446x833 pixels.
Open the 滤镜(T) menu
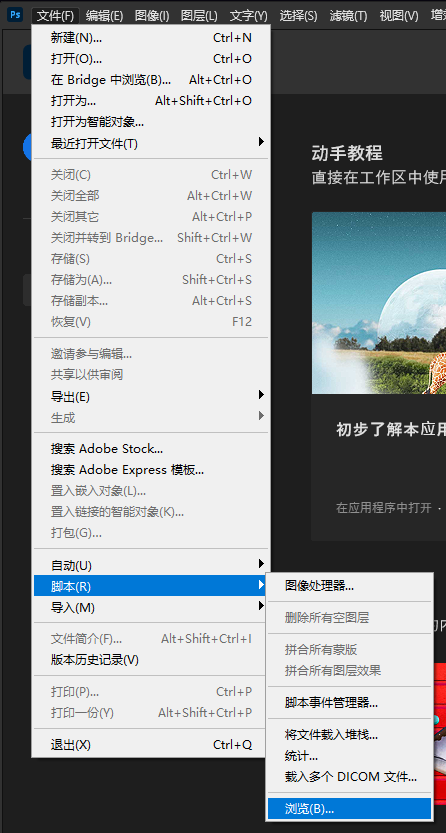[x=348, y=15]
